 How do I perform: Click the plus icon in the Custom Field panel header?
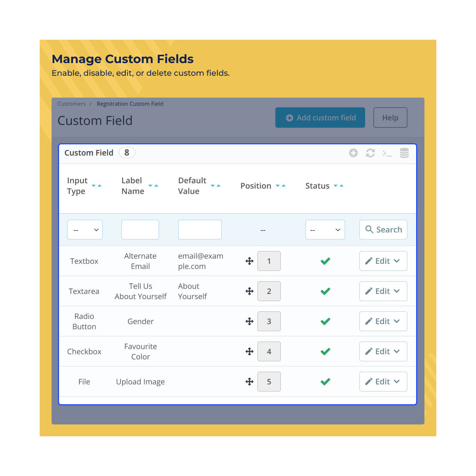click(353, 153)
